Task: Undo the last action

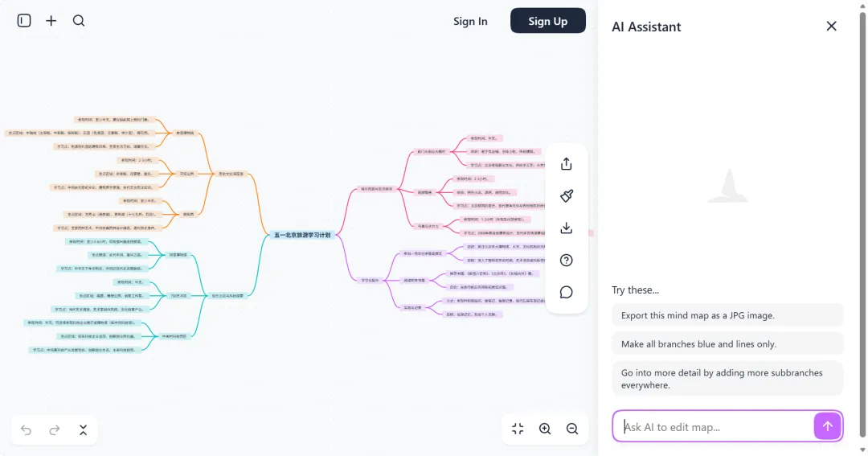Action: [x=26, y=430]
